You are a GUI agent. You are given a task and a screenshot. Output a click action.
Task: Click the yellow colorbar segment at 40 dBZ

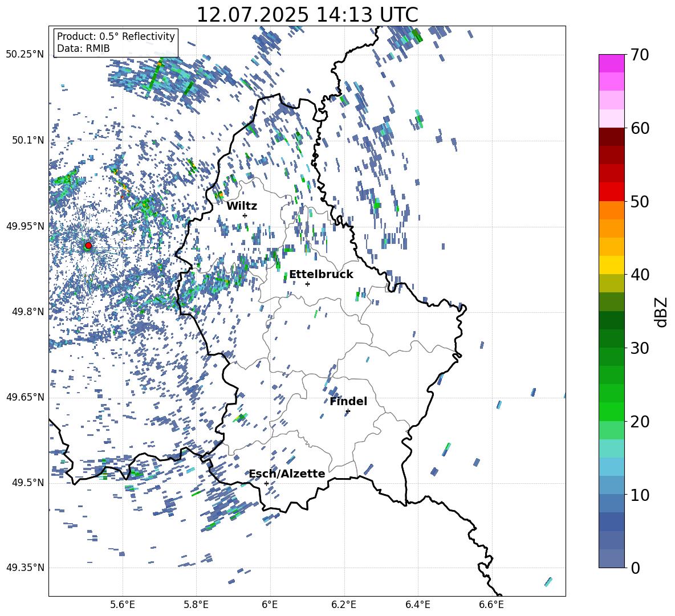[x=612, y=266]
